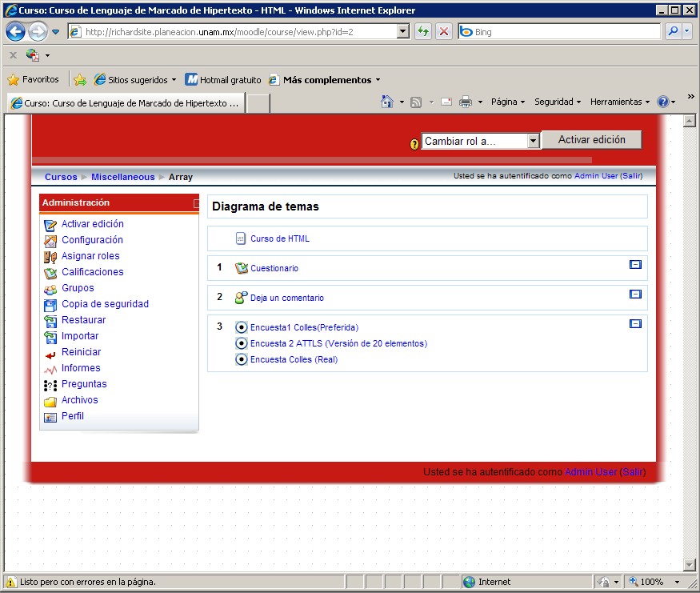Toggle single-topic view for topic 3
Viewport: 700px width, 593px height.
pyautogui.click(x=636, y=324)
